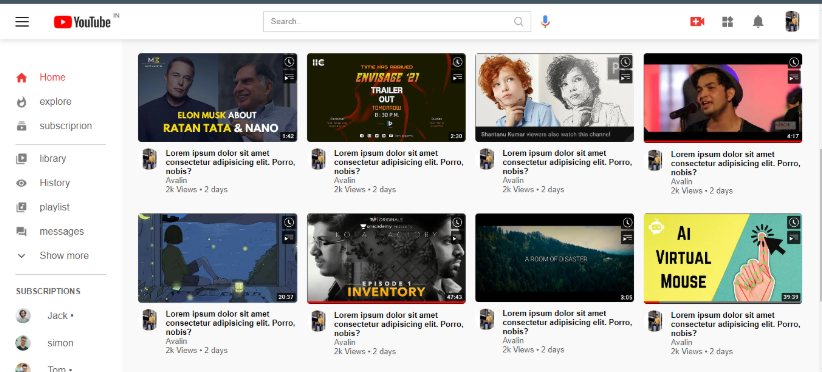Open the account avatar in header
The width and height of the screenshot is (822, 372).
(792, 21)
